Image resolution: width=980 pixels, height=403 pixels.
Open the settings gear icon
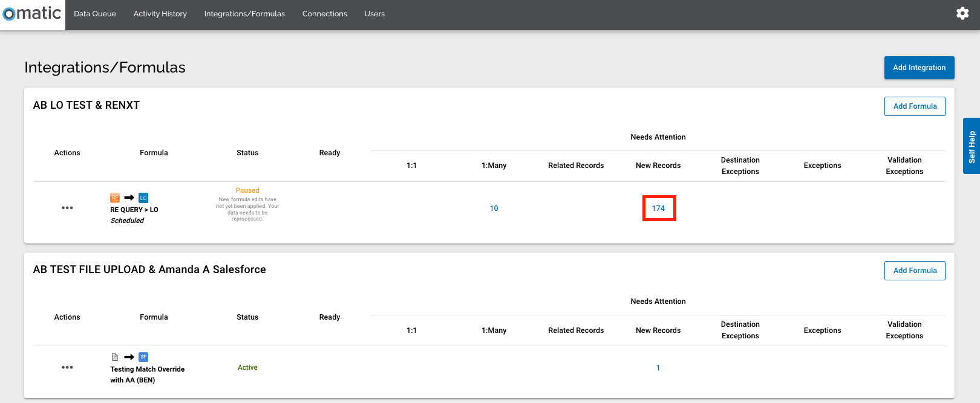coord(962,13)
